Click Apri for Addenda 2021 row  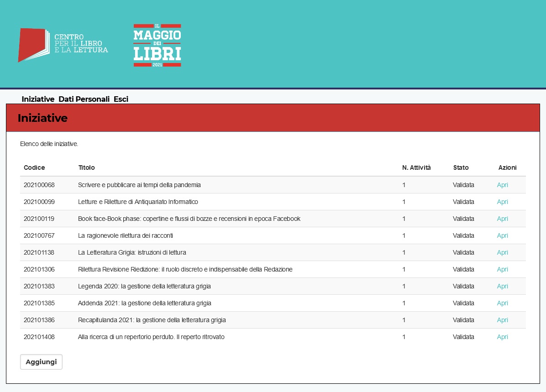(x=502, y=303)
